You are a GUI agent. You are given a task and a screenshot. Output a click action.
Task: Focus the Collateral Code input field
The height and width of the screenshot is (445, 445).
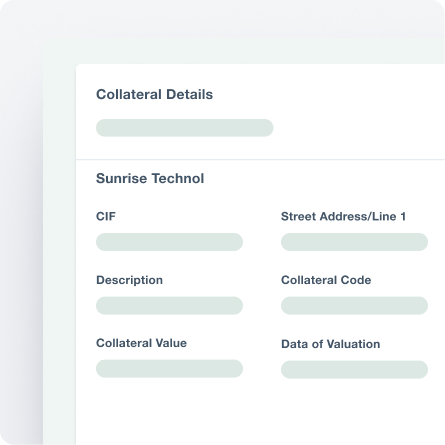pos(354,306)
